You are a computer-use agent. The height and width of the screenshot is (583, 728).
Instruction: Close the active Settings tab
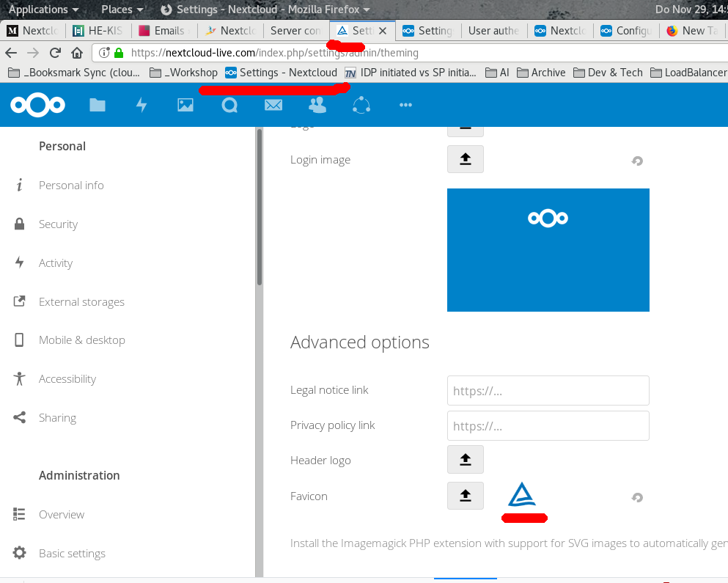383,31
